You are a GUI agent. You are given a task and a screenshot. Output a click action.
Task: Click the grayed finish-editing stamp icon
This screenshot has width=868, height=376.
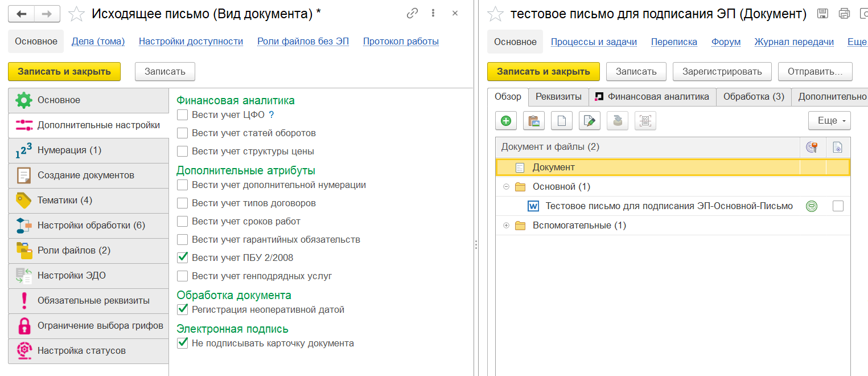point(618,120)
